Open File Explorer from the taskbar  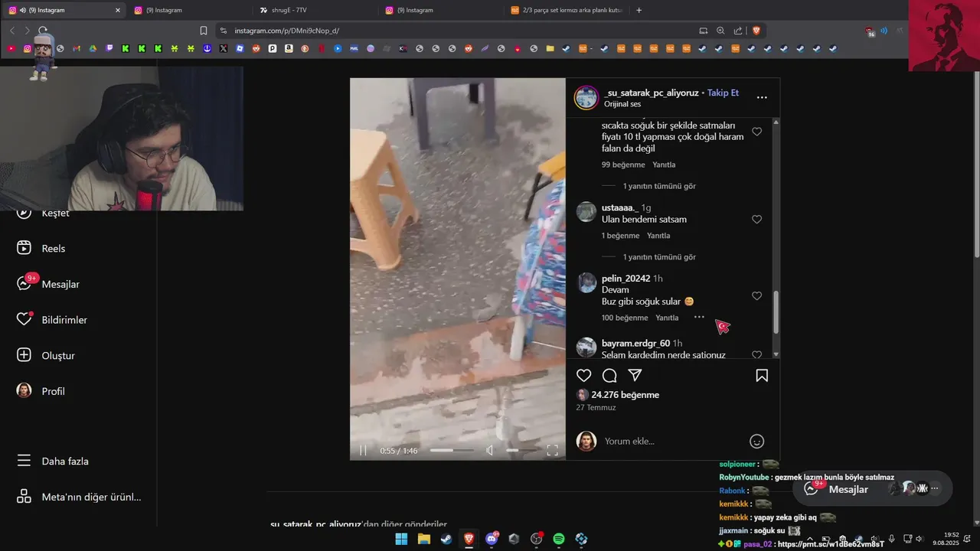[x=423, y=539]
